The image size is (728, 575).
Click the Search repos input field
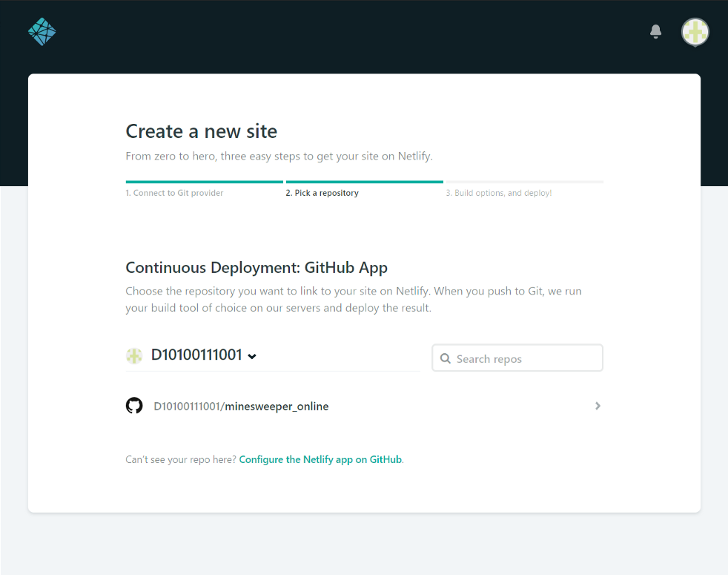click(517, 358)
